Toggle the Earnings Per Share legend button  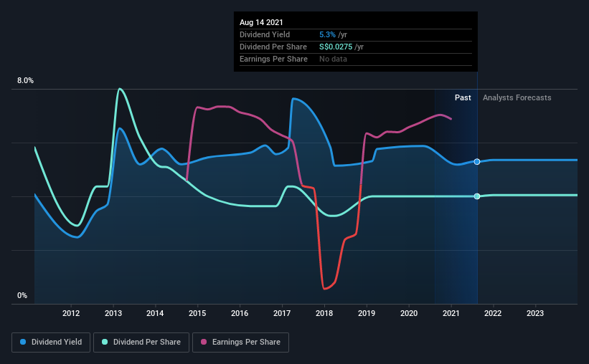240,343
